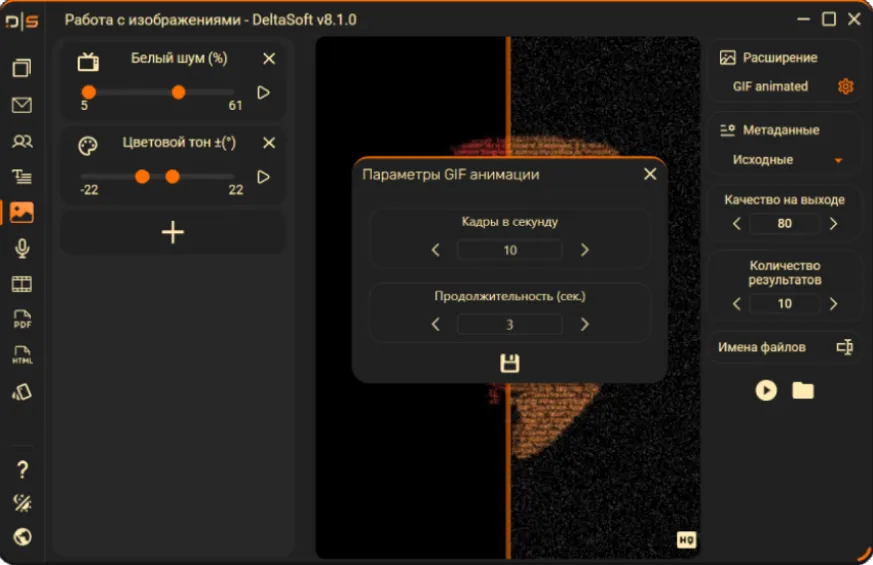Image resolution: width=873 pixels, height=565 pixels.
Task: Open the help question mark icon
Action: (x=22, y=470)
